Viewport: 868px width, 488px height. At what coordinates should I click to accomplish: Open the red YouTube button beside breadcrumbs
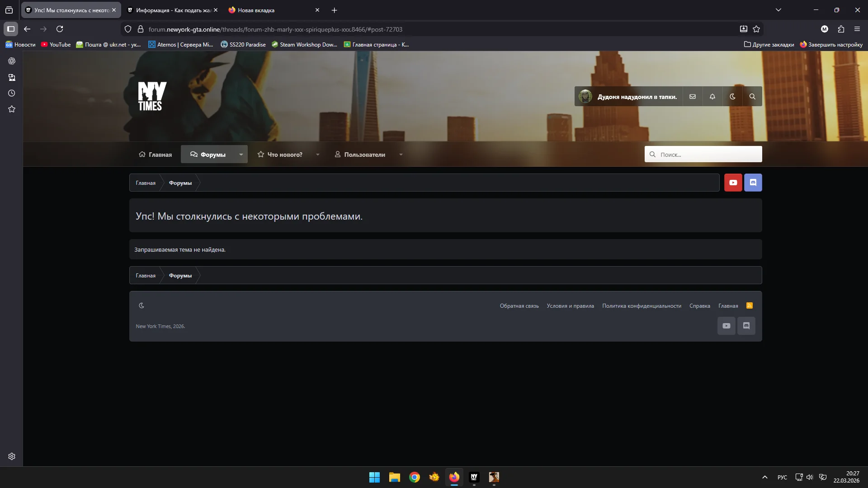tap(733, 183)
